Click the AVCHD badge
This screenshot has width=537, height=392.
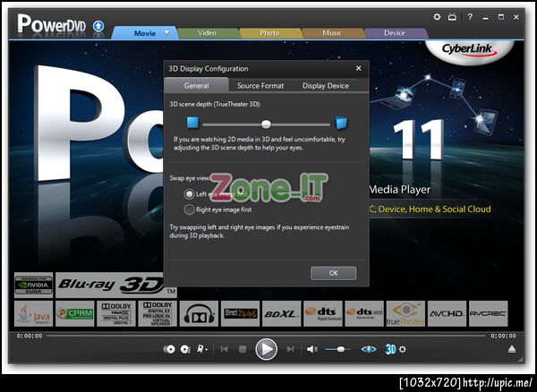(x=447, y=313)
